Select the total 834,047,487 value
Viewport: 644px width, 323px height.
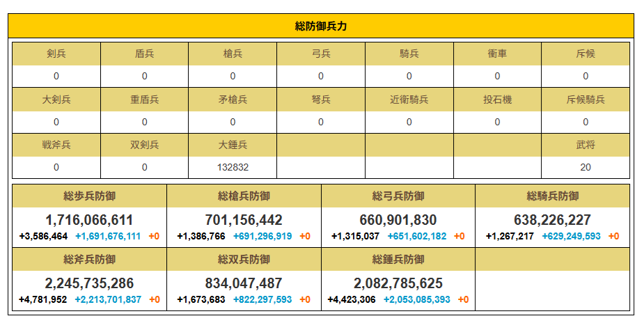[x=244, y=283]
